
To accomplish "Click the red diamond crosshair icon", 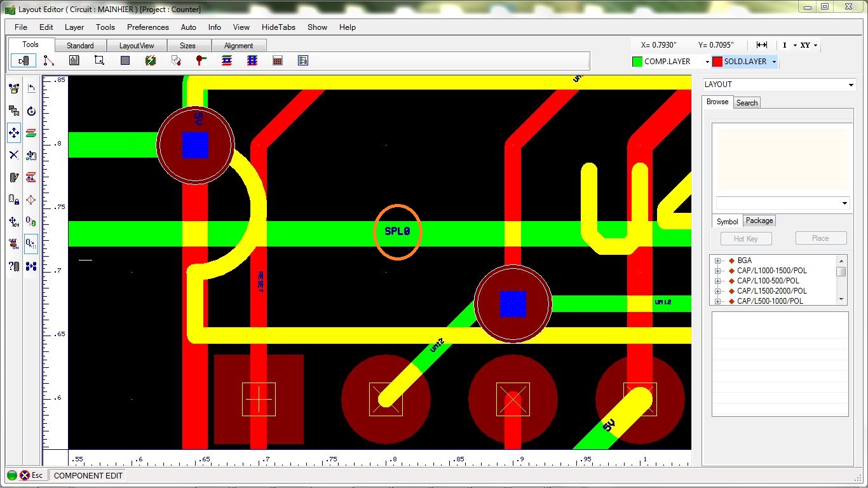I will (x=31, y=200).
